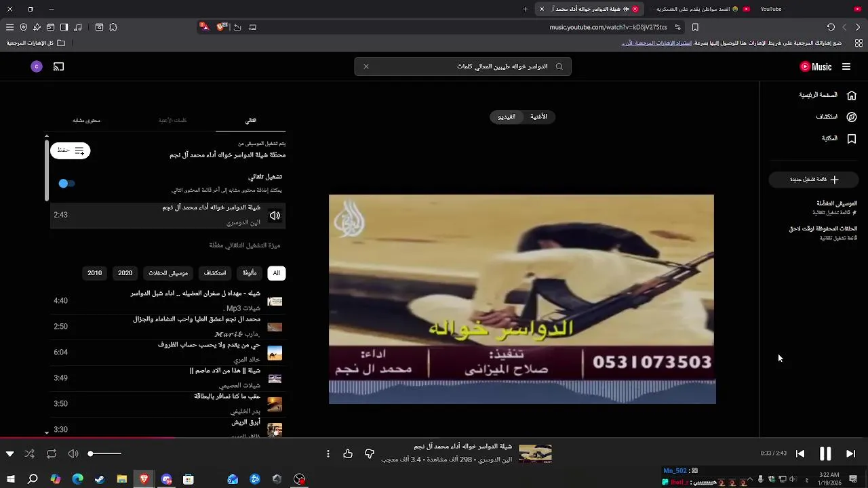
Task: Click the now-playing speaker icon in queue
Action: tap(275, 216)
